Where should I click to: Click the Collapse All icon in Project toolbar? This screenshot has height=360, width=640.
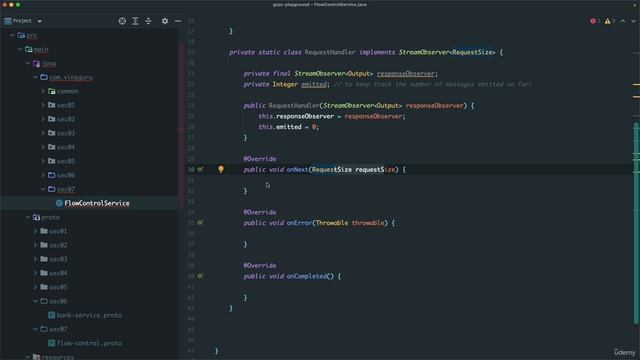[x=148, y=21]
